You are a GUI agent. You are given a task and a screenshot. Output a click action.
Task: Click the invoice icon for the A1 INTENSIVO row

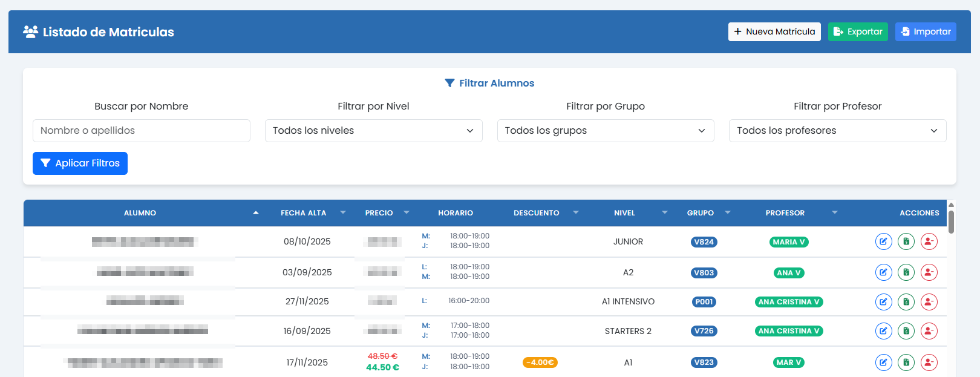(906, 301)
